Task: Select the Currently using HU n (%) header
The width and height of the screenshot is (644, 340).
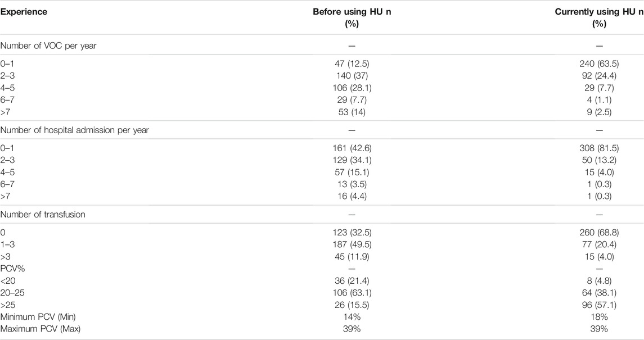Action: [x=599, y=17]
